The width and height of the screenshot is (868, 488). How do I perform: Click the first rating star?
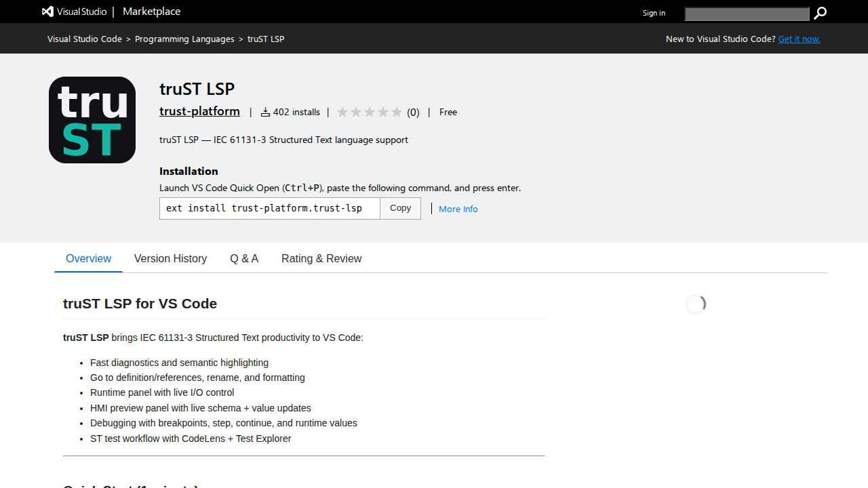342,112
